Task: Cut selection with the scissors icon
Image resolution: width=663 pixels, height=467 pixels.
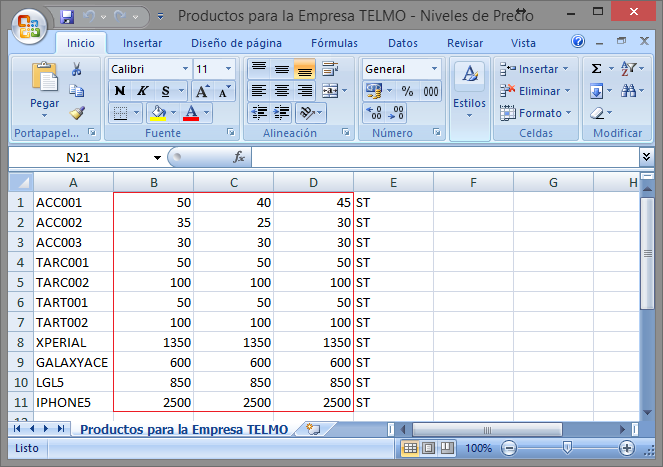Action: (x=77, y=69)
